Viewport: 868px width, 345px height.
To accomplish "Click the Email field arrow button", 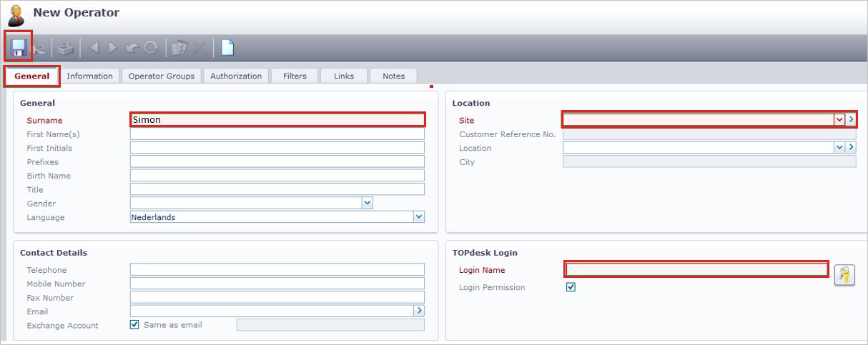I will pos(419,311).
